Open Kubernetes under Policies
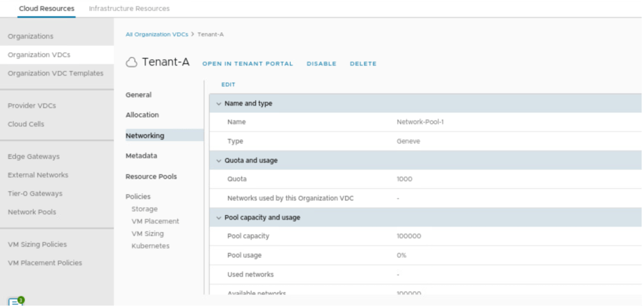Image resolution: width=644 pixels, height=307 pixels. click(x=150, y=246)
